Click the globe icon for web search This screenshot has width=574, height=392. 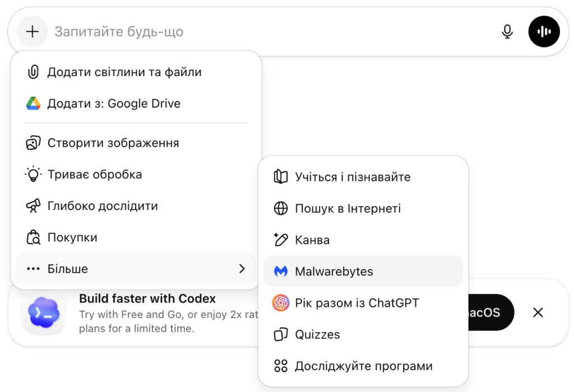point(280,209)
